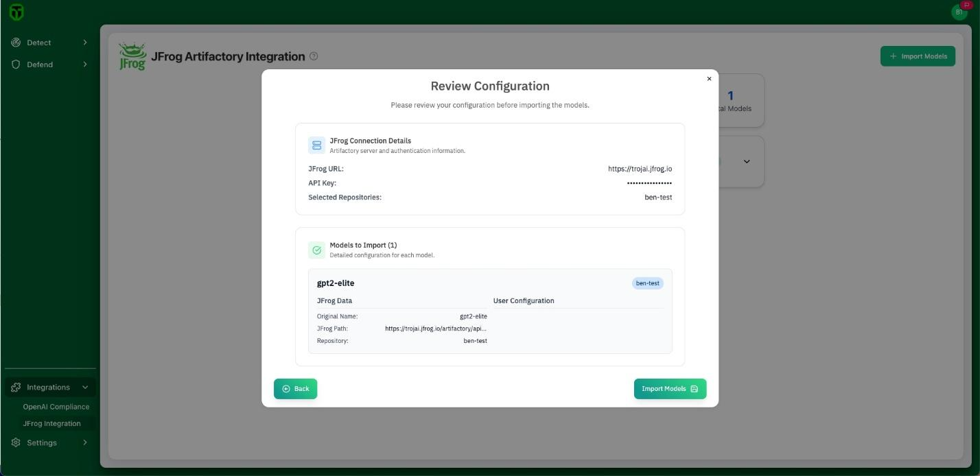
Task: Click the JFrog Connection Details server icon
Action: coord(316,145)
